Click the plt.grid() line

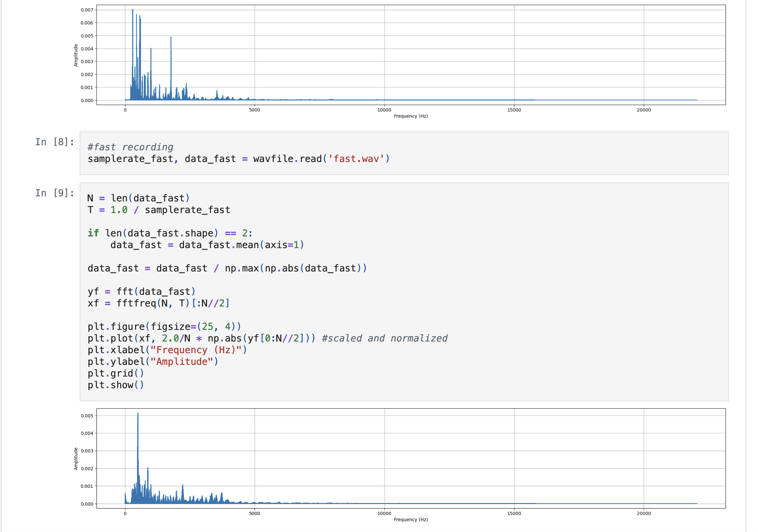[116, 373]
